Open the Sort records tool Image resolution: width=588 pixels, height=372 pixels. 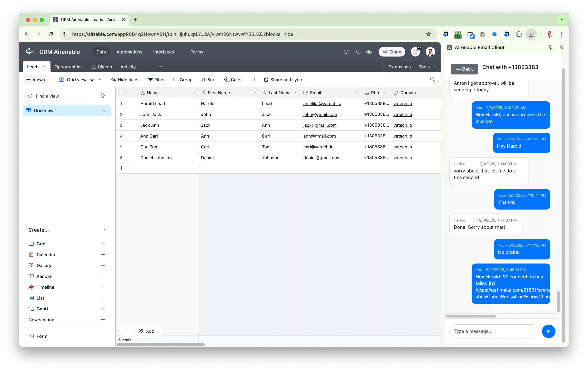[x=209, y=80]
